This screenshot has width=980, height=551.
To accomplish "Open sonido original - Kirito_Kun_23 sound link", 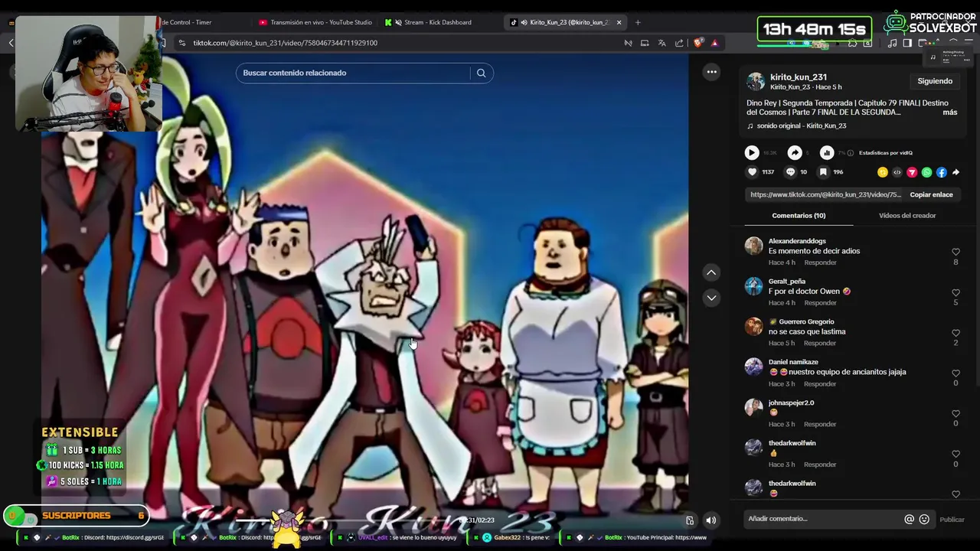I will click(x=802, y=126).
